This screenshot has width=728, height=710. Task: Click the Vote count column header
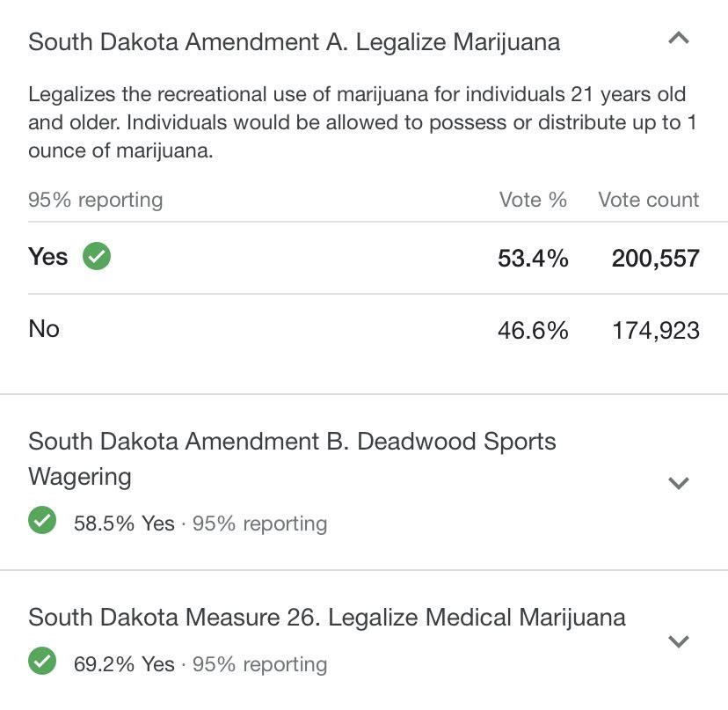(648, 200)
